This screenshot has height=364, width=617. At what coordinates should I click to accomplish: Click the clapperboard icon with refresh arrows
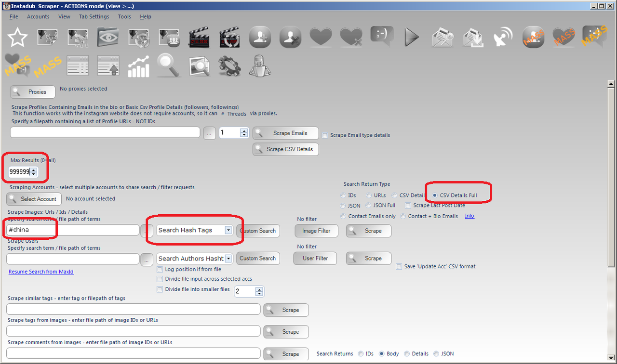pos(230,37)
